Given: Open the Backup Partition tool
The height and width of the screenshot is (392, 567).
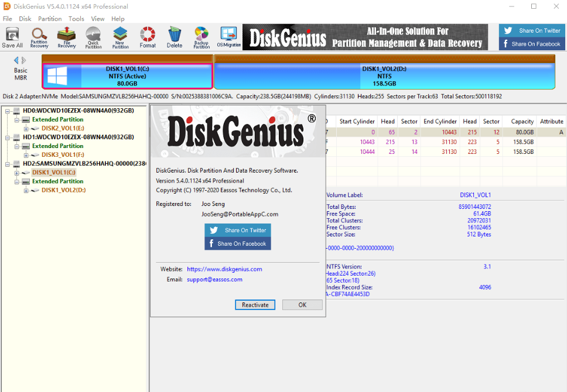Looking at the screenshot, I should coord(201,37).
